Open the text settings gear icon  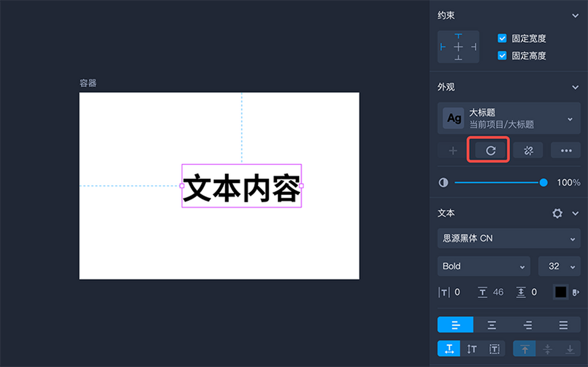(x=558, y=213)
